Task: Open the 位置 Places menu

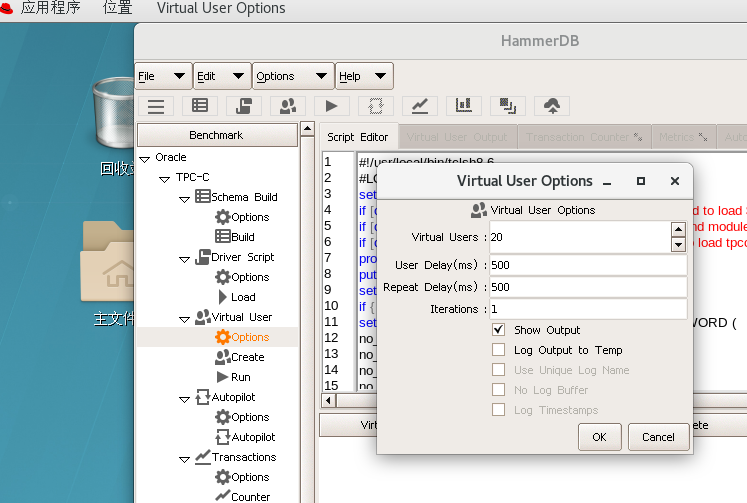Action: pyautogui.click(x=118, y=8)
